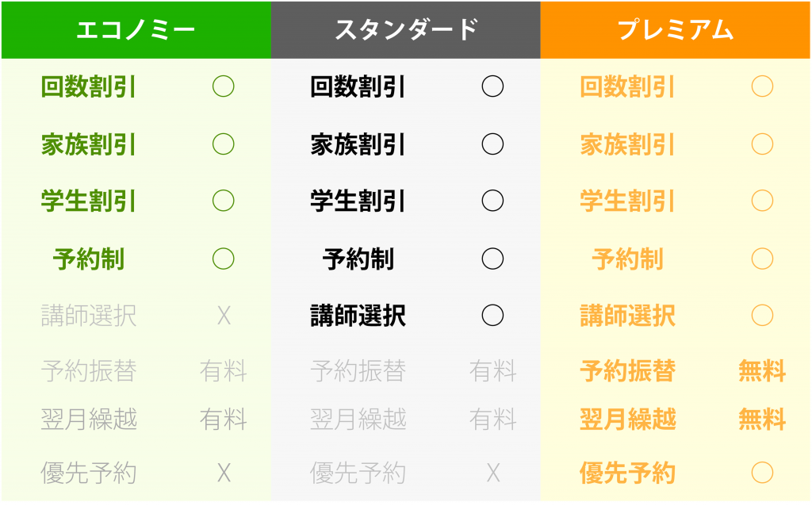
Task: Select the 講師選択 text in Premium column
Action: (628, 316)
